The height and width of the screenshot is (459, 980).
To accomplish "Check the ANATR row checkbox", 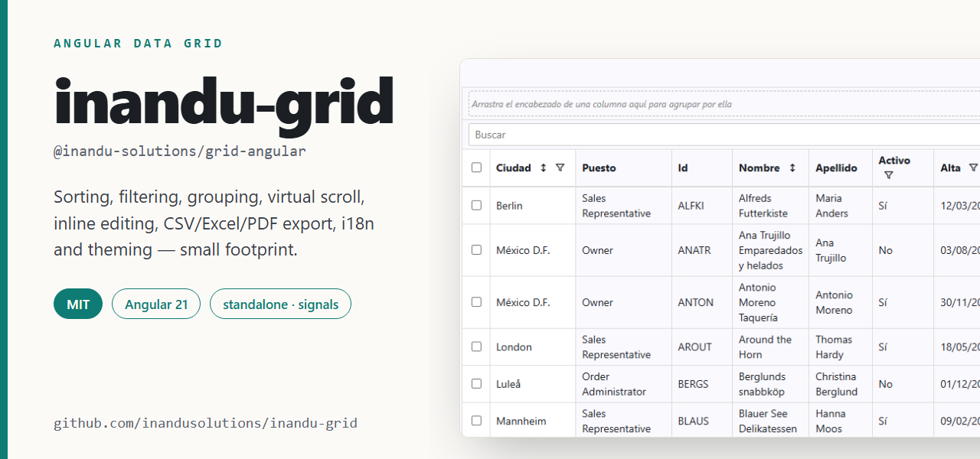I will pos(476,249).
